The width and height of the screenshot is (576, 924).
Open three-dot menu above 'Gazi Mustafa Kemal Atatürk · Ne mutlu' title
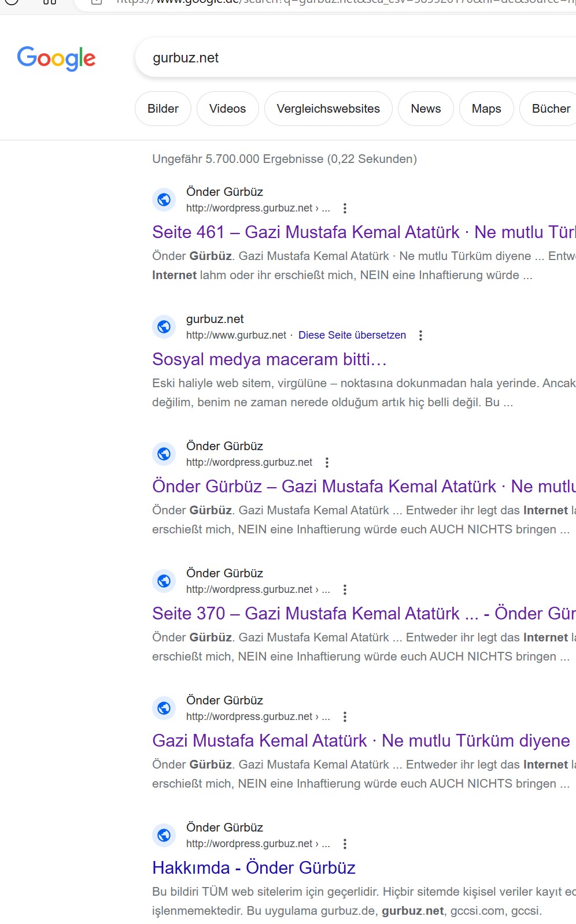coord(345,717)
